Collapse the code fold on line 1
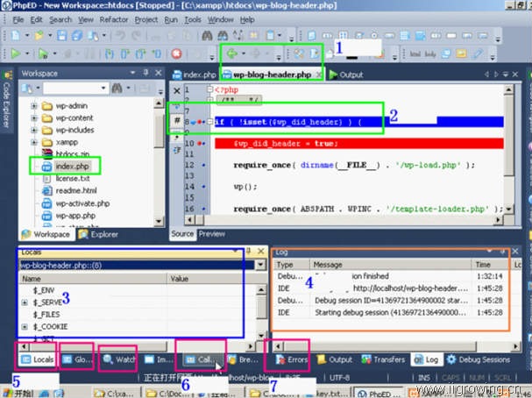The width and height of the screenshot is (532, 398). [x=209, y=89]
